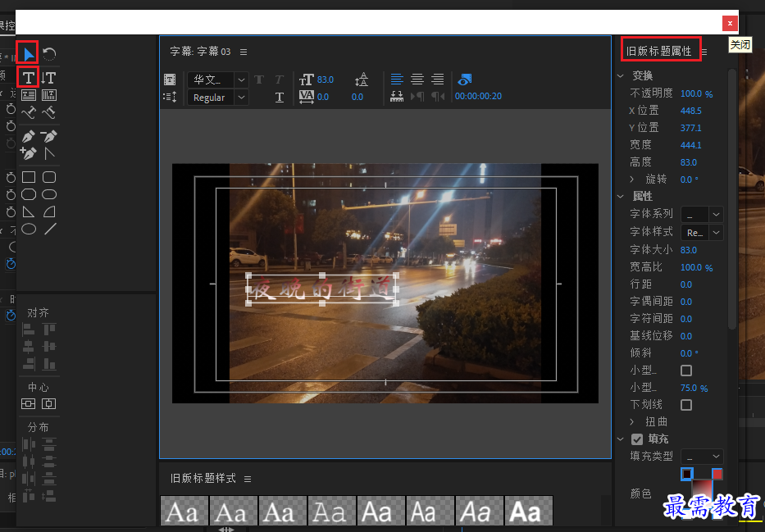765x532 pixels.
Task: Close the title designer window
Action: (730, 23)
